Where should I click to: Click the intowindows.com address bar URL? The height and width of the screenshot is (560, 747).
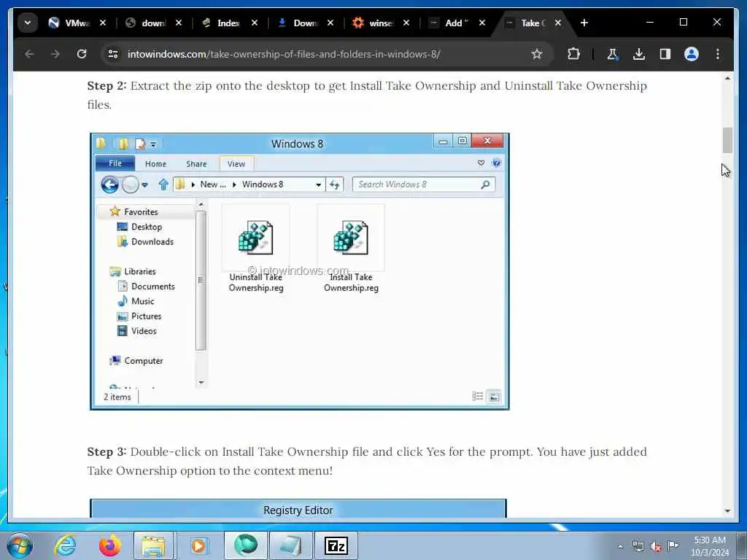284,54
